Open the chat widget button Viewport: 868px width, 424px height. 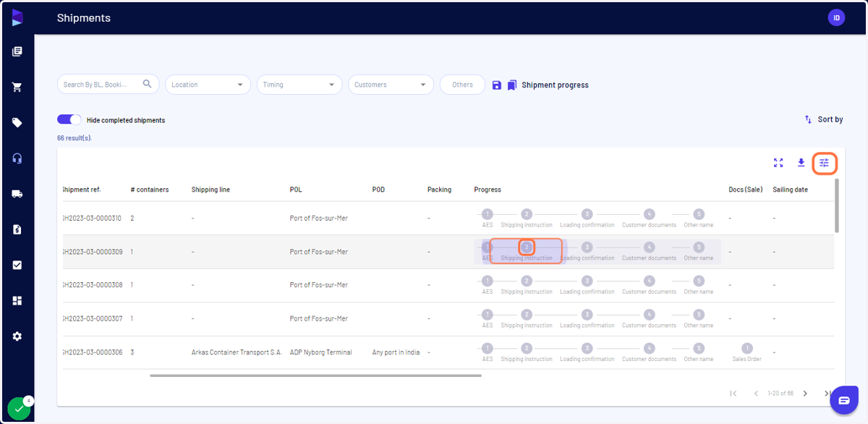coord(844,400)
